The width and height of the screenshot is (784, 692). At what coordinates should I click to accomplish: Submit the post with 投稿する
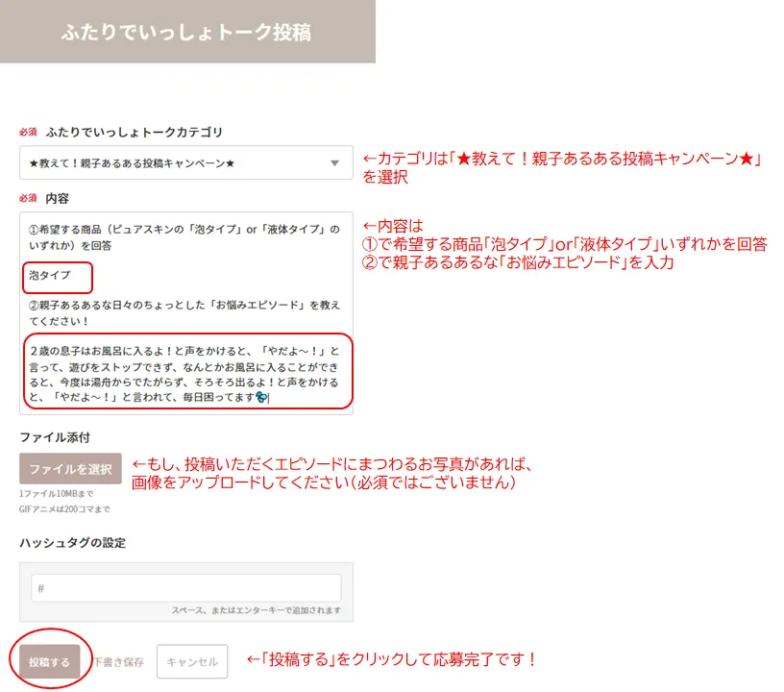point(49,662)
